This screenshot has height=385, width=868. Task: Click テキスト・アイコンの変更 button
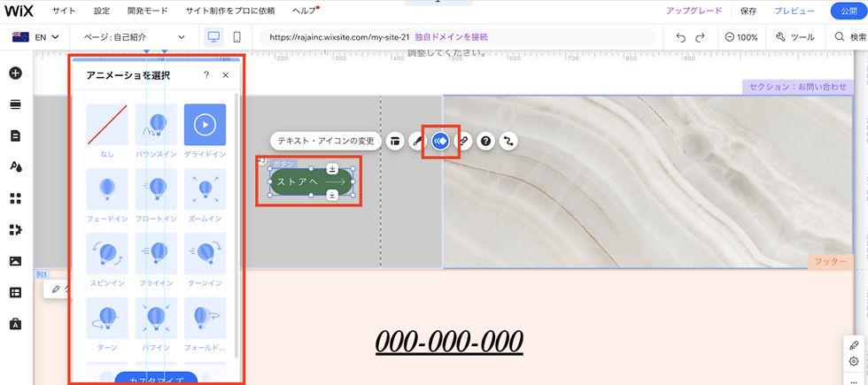coord(326,141)
